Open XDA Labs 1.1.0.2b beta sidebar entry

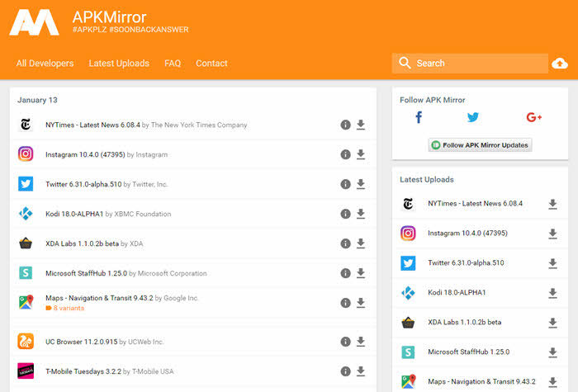point(464,323)
